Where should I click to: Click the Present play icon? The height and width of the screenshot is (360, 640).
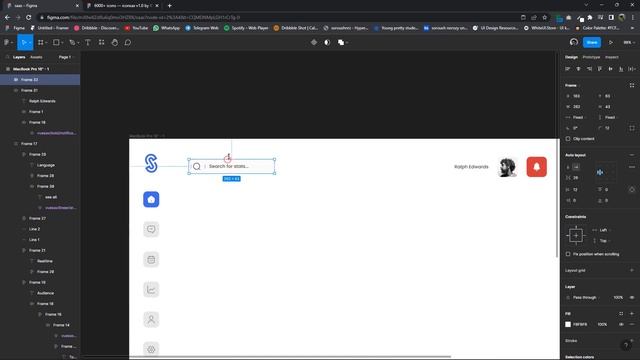point(611,42)
